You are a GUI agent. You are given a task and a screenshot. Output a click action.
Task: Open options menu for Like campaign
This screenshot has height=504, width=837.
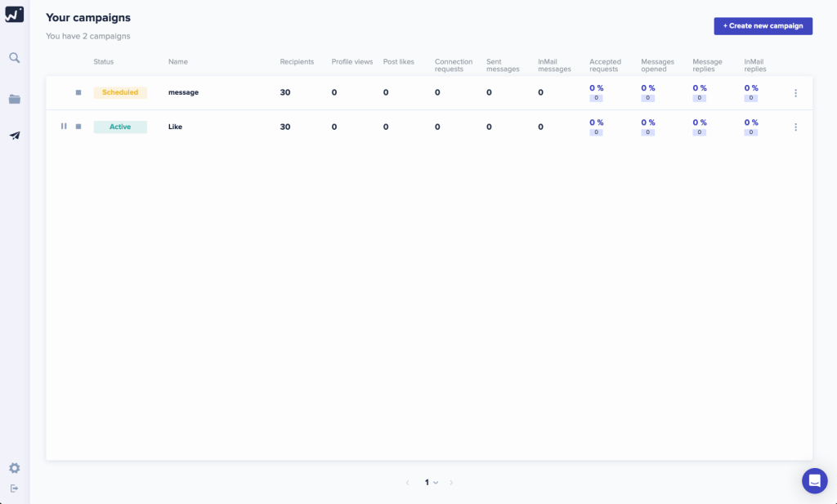click(795, 127)
